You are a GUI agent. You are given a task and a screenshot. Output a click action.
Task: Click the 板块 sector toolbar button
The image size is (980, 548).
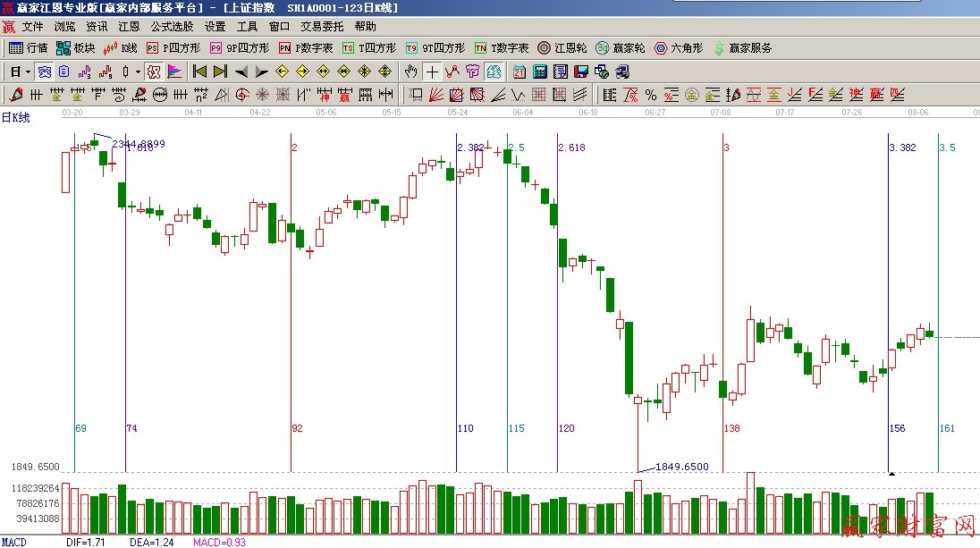76,48
